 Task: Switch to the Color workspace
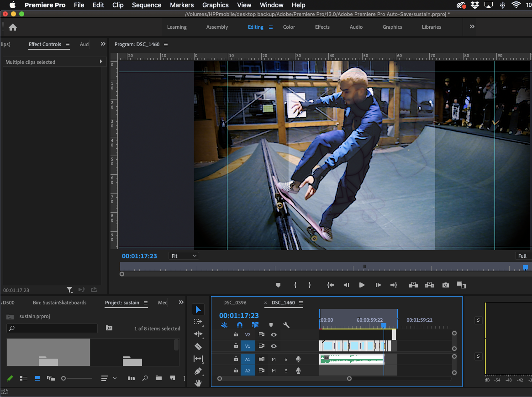tap(289, 27)
